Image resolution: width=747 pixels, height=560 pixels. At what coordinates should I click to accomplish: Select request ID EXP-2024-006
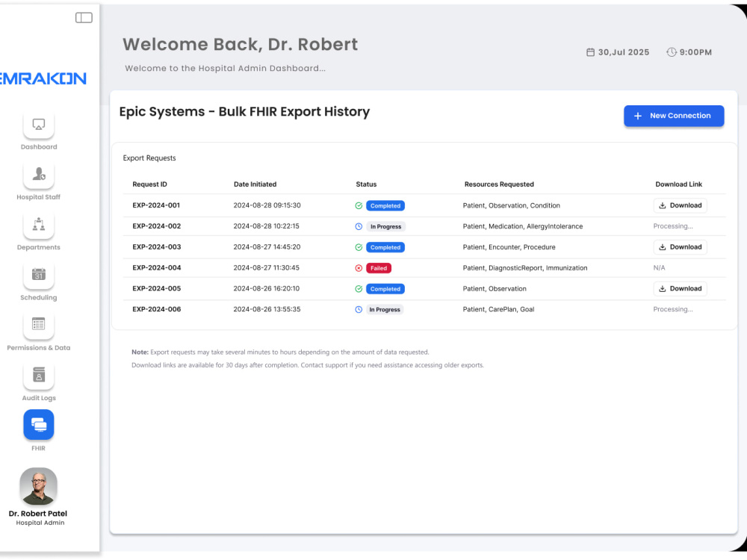[157, 309]
